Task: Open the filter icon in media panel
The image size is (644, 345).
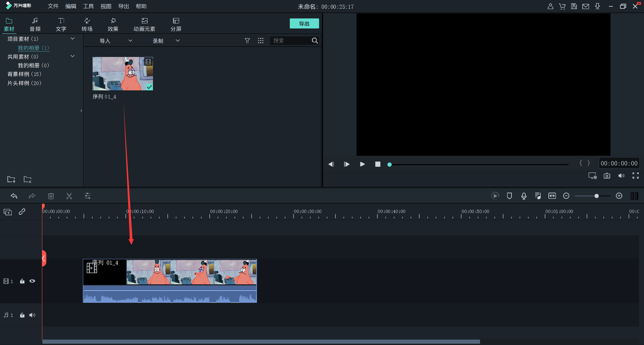Action: tap(247, 41)
